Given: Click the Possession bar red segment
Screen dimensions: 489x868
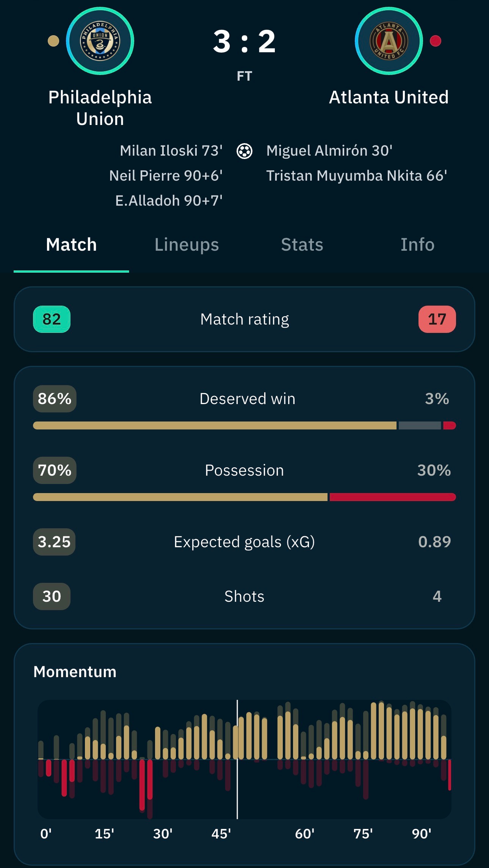Looking at the screenshot, I should coord(393,497).
